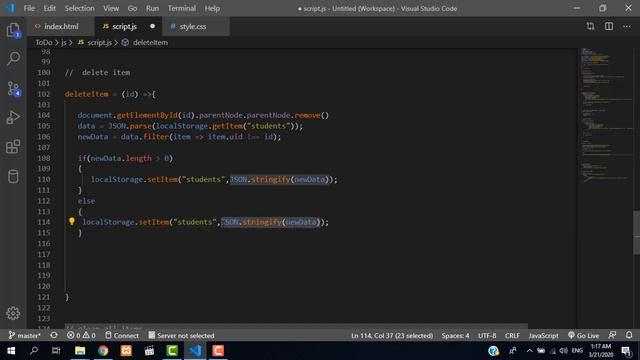Open the Manage gear menu
The image size is (640, 360).
[13, 313]
